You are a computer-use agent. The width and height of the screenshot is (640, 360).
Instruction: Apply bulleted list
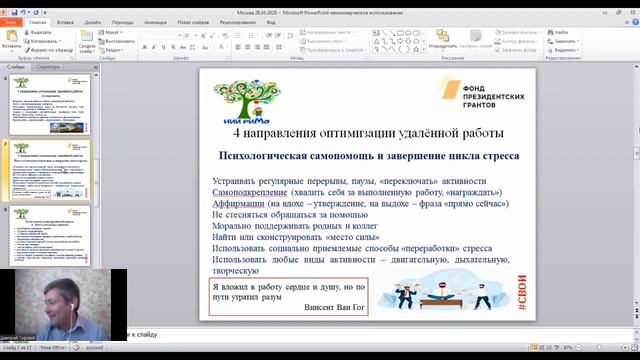(x=239, y=36)
